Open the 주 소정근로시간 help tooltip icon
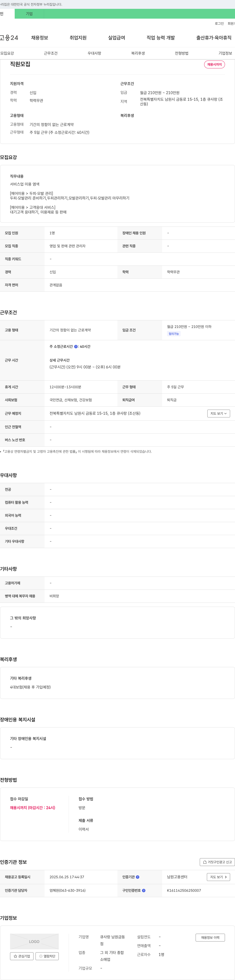 pyautogui.click(x=76, y=347)
